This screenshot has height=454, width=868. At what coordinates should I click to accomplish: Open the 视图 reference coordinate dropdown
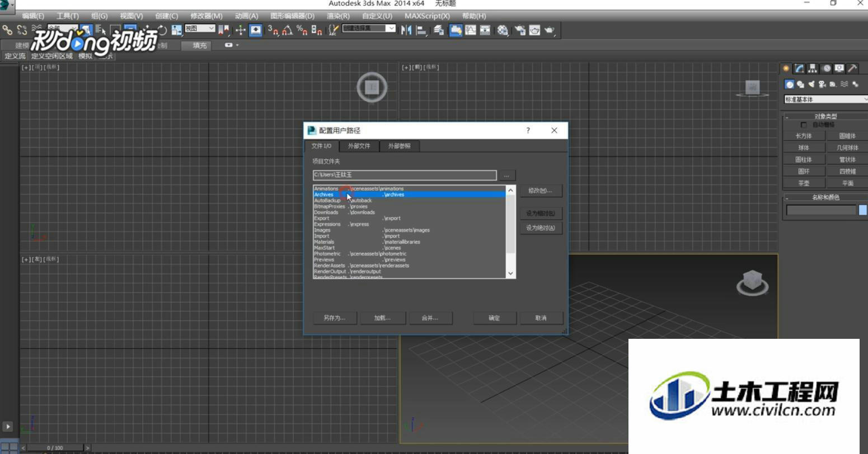(x=200, y=29)
